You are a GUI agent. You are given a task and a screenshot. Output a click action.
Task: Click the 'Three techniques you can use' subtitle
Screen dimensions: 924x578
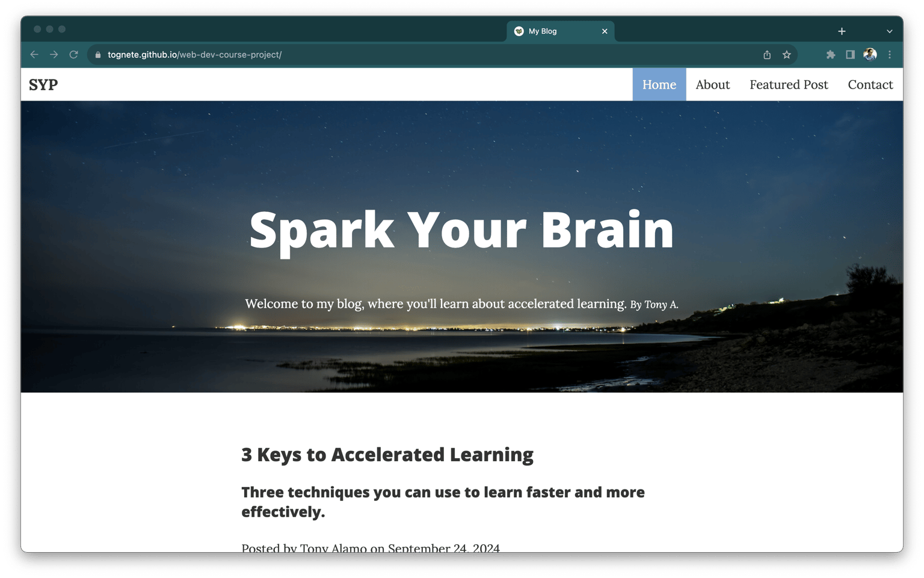443,502
